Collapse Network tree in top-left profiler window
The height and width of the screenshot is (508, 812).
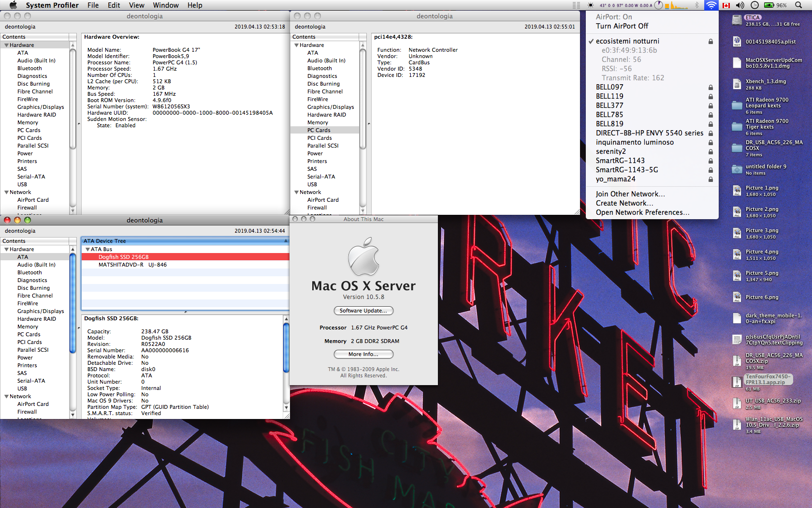[x=6, y=192]
